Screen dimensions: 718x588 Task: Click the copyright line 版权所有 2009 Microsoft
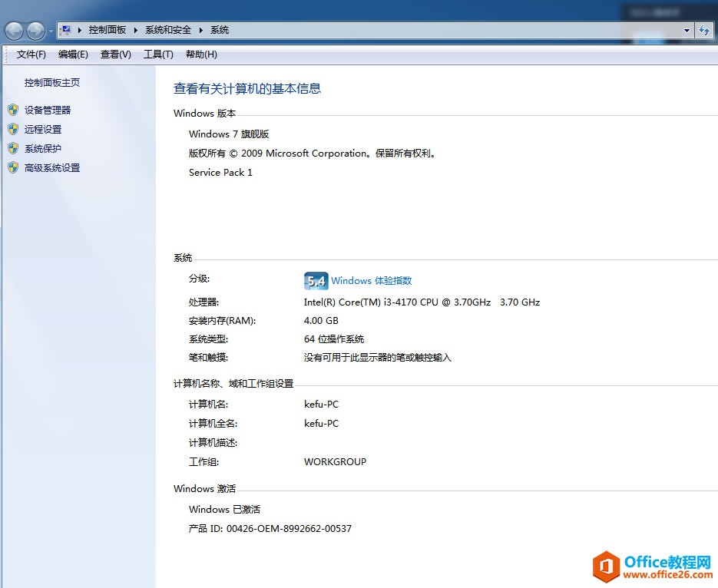point(311,154)
